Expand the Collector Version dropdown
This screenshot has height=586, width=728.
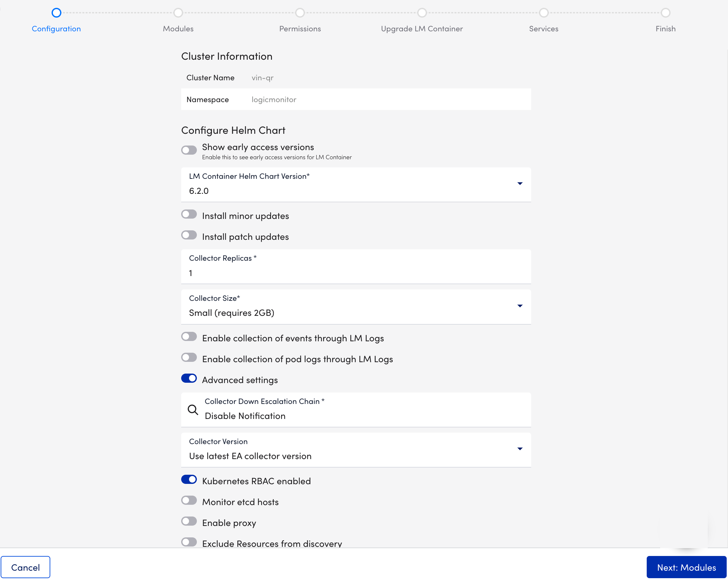(519, 449)
